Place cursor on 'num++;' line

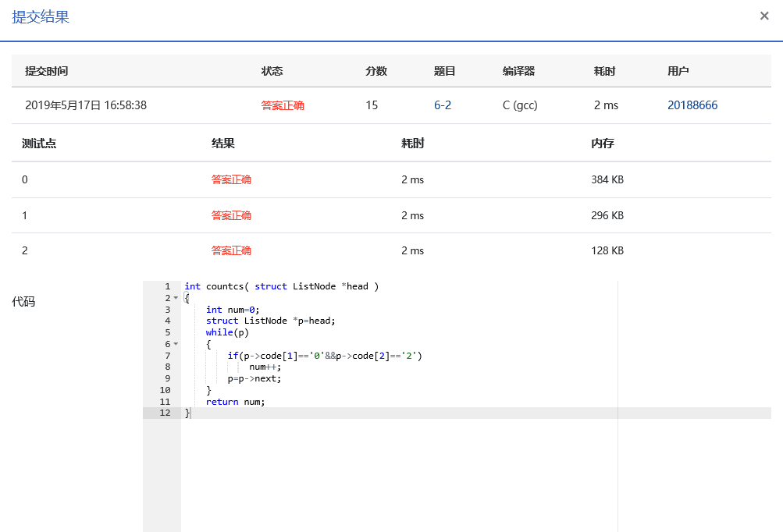[x=265, y=367]
